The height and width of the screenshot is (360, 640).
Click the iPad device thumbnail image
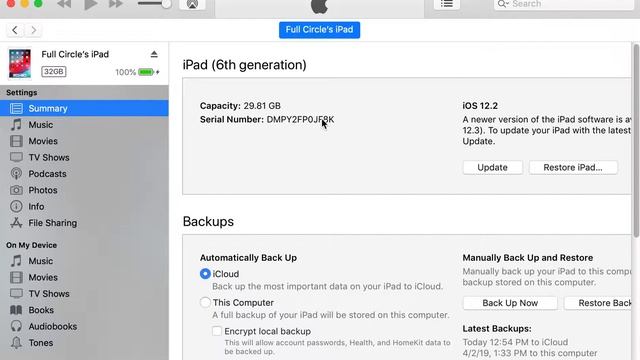pyautogui.click(x=20, y=63)
